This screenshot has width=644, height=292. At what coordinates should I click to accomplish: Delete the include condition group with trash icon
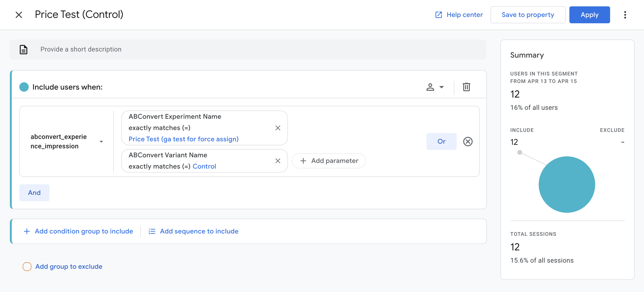click(x=466, y=87)
